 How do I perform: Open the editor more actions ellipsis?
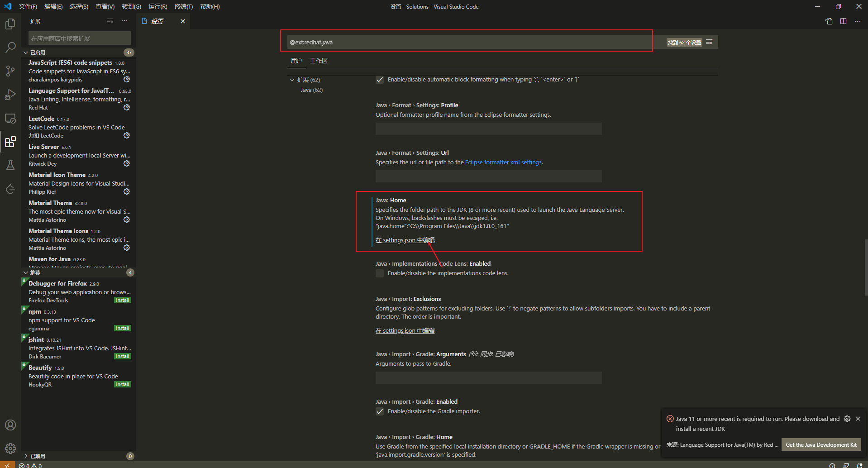pos(858,21)
